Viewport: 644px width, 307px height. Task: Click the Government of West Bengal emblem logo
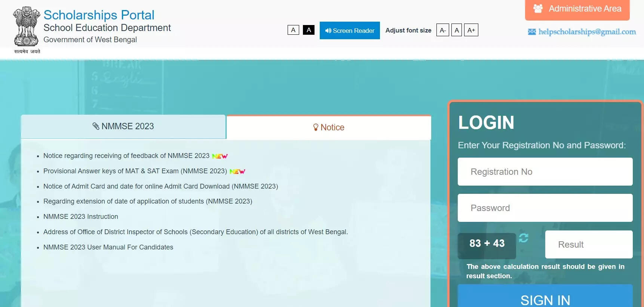pyautogui.click(x=27, y=30)
